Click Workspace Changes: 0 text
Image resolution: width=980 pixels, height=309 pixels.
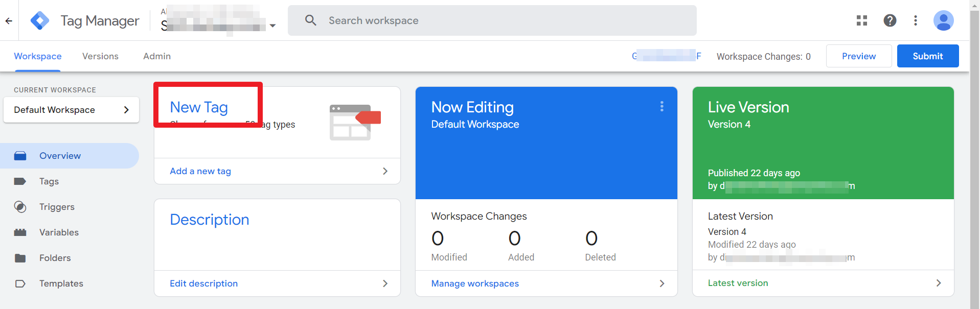point(763,57)
